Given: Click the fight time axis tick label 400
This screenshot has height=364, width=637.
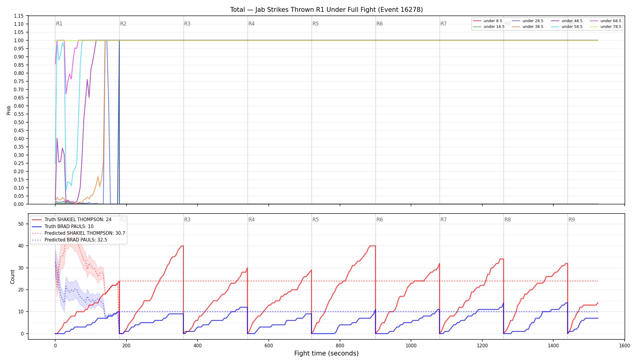Looking at the screenshot, I should (x=197, y=345).
